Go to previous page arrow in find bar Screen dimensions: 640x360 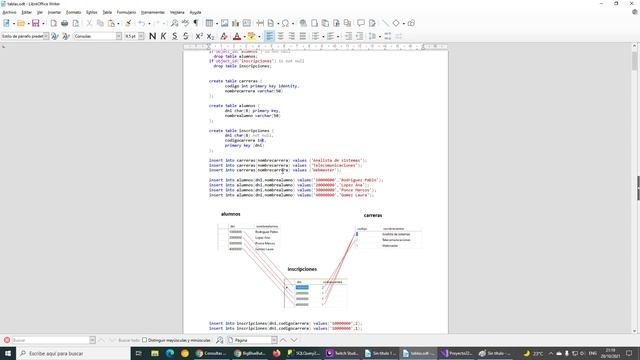[x=283, y=340]
